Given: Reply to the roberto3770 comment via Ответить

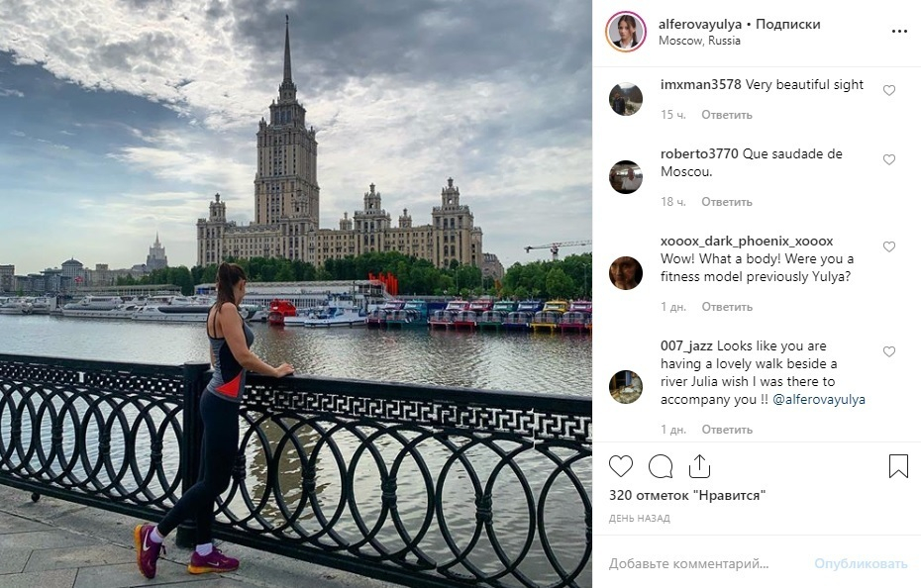Looking at the screenshot, I should [727, 202].
